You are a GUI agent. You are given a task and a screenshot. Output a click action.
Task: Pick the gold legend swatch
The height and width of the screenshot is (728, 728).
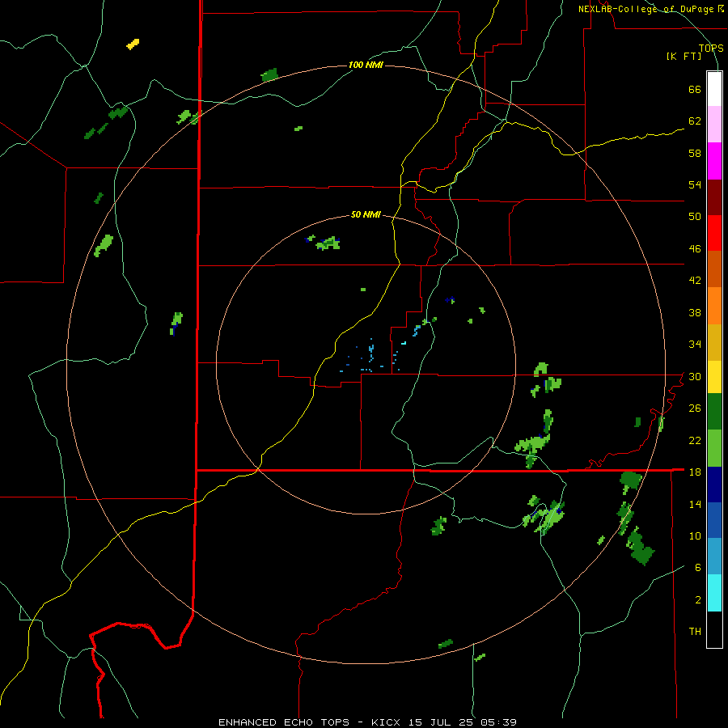pos(714,342)
